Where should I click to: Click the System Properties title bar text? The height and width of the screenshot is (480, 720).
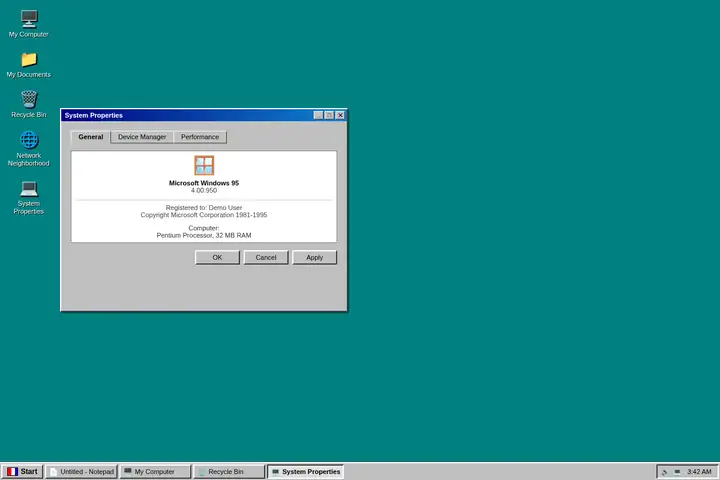(94, 115)
